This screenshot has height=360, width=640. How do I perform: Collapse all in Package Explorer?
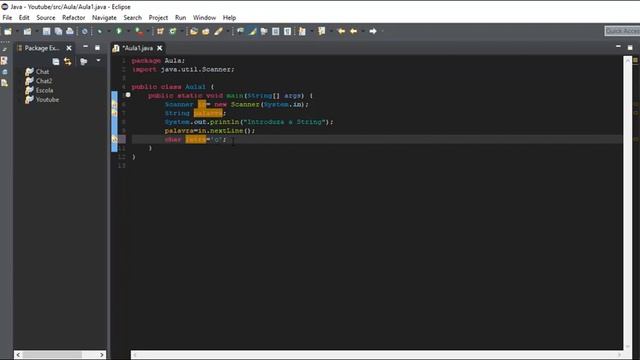56,62
